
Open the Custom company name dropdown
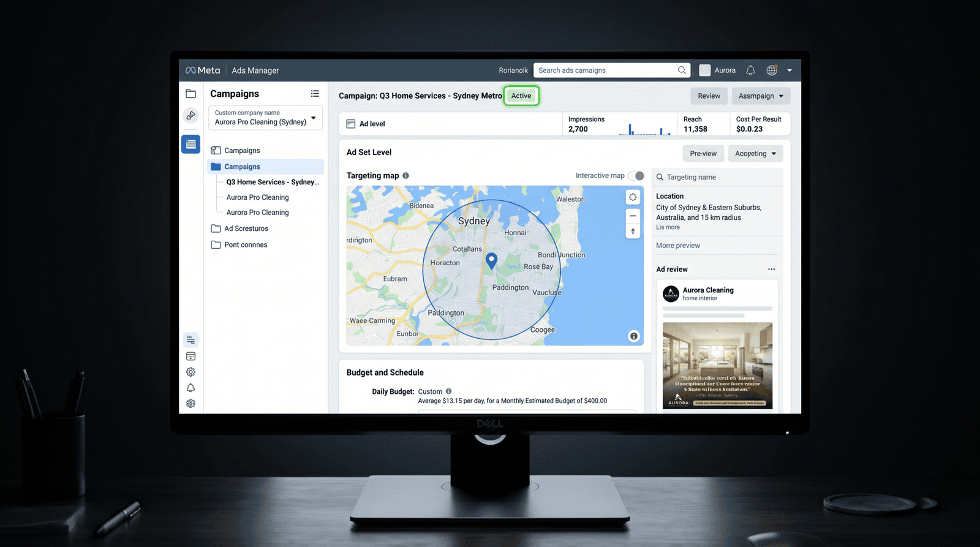265,118
